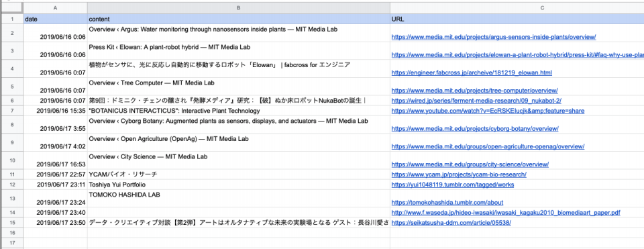Select the cell containing 'Overview ‹ Argus: Water monitoring'

(x=238, y=33)
